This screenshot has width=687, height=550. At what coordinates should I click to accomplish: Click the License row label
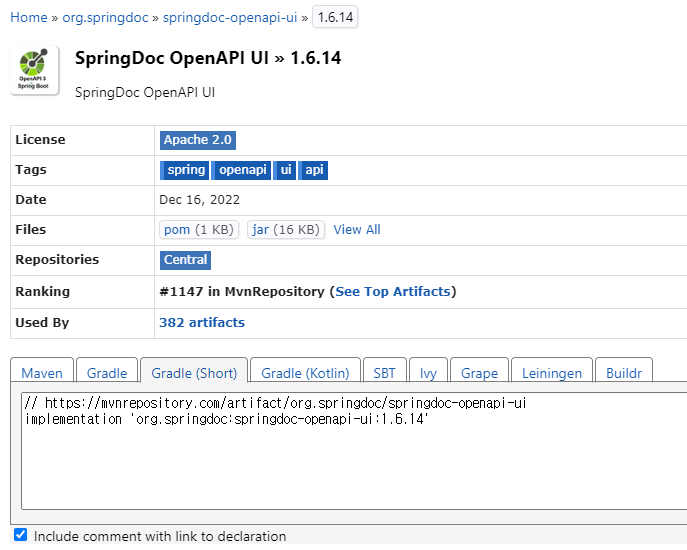[40, 140]
